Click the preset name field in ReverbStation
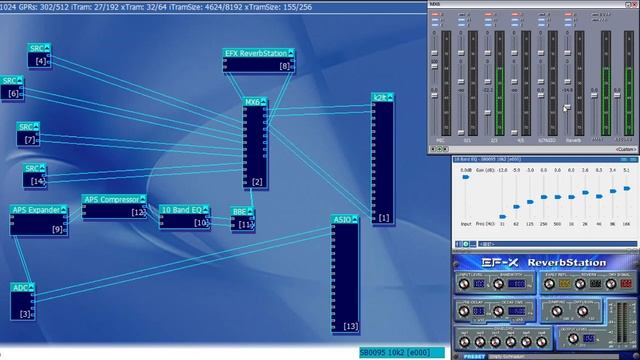640x360 pixels. click(x=553, y=357)
